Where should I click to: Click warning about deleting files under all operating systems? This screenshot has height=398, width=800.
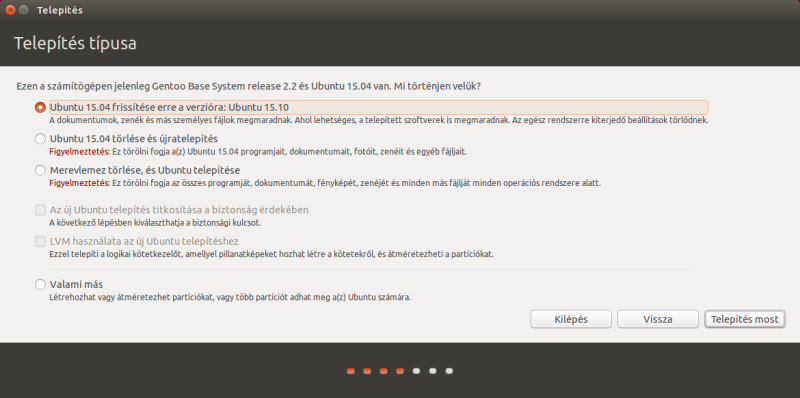(325, 183)
